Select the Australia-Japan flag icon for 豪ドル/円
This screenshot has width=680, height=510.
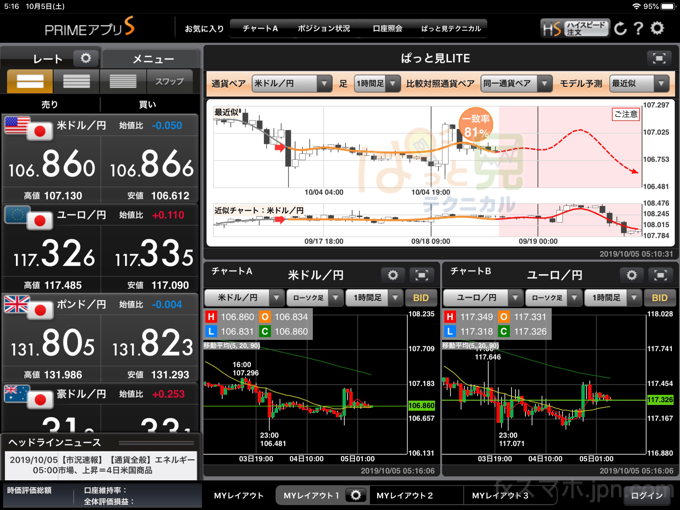[29, 397]
